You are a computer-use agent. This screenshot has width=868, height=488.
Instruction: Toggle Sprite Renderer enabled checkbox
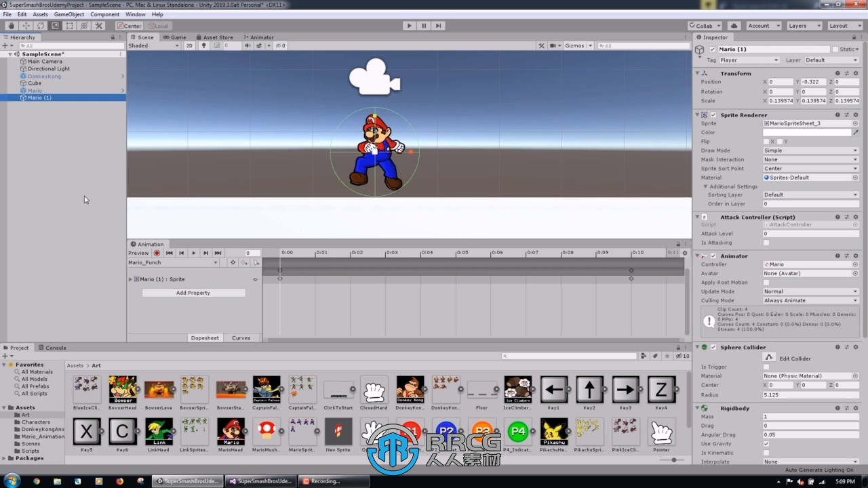(x=713, y=115)
